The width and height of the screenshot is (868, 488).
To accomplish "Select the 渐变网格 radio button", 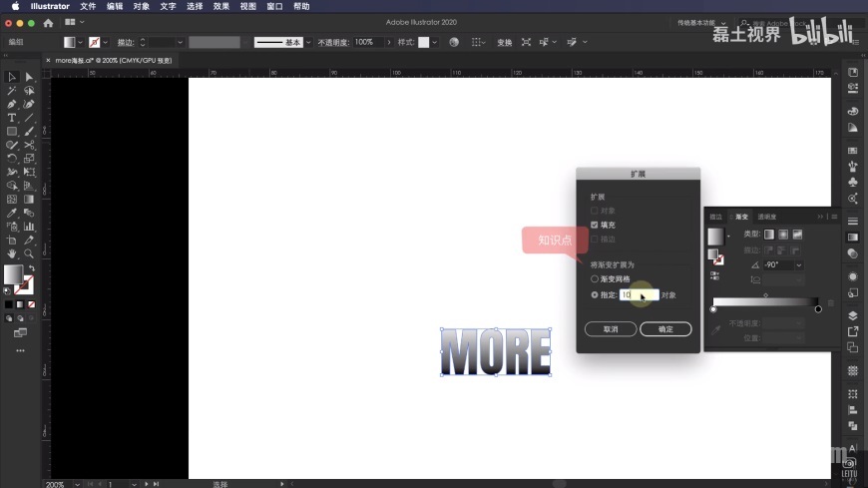I will click(595, 279).
